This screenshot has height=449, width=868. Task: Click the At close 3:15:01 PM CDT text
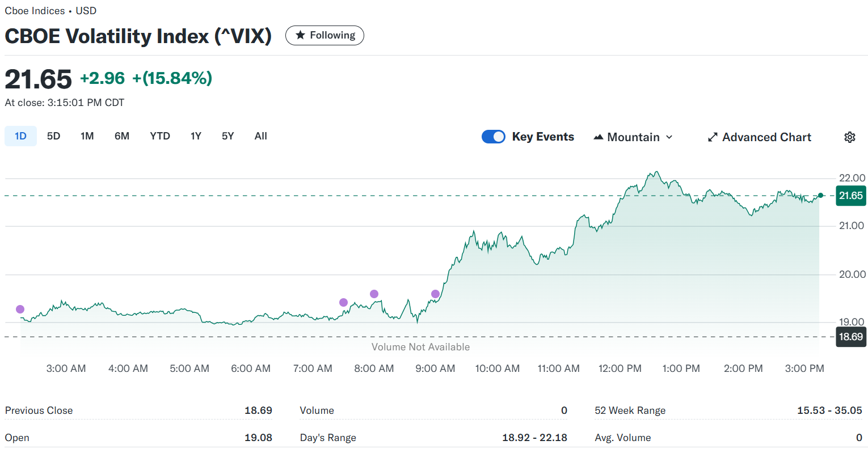[x=65, y=103]
